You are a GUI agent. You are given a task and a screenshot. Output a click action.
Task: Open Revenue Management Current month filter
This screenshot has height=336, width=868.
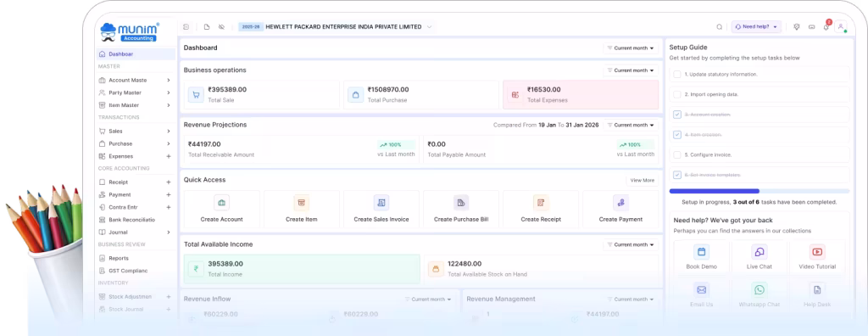click(631, 299)
